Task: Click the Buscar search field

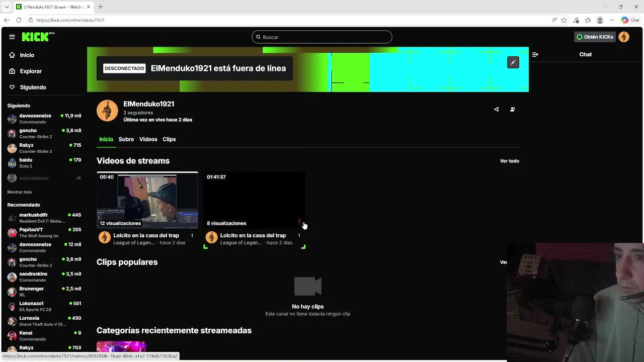Action: coord(322,37)
